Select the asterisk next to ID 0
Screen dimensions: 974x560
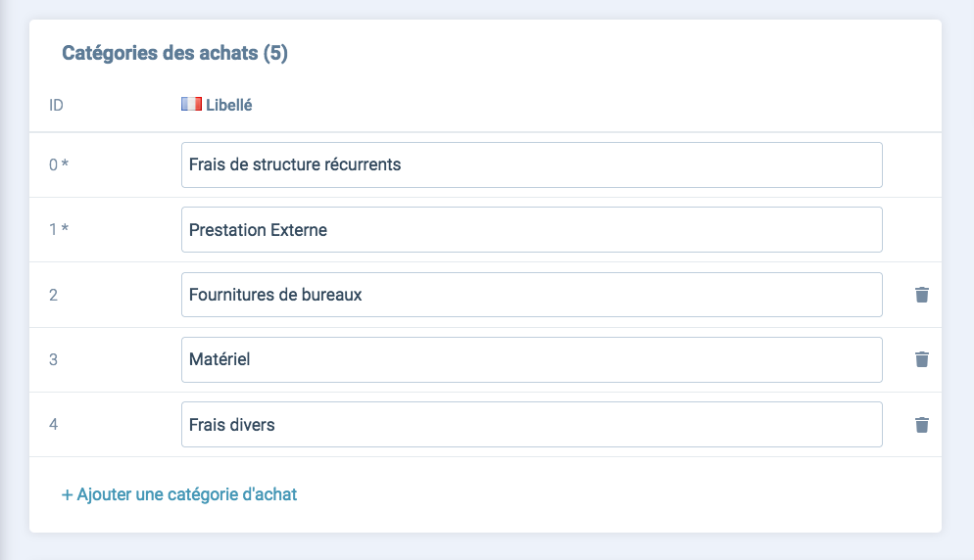click(x=65, y=163)
